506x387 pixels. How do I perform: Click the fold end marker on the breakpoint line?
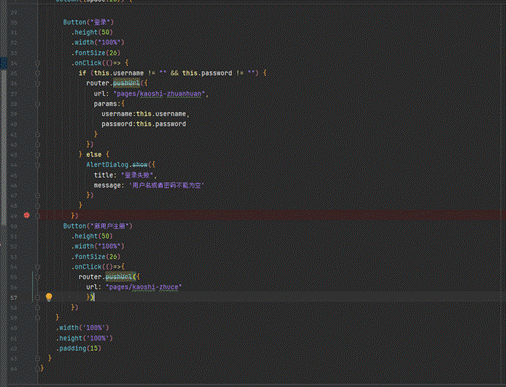37,216
